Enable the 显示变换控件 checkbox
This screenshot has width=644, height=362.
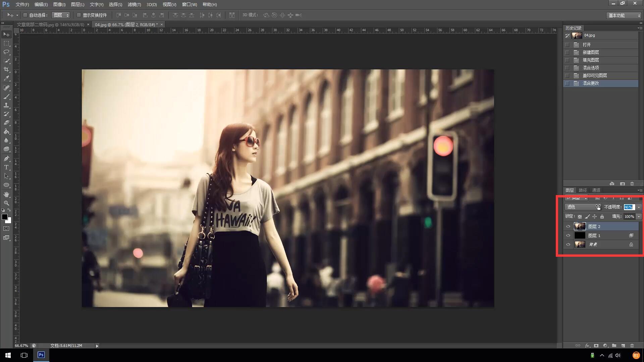coord(79,15)
